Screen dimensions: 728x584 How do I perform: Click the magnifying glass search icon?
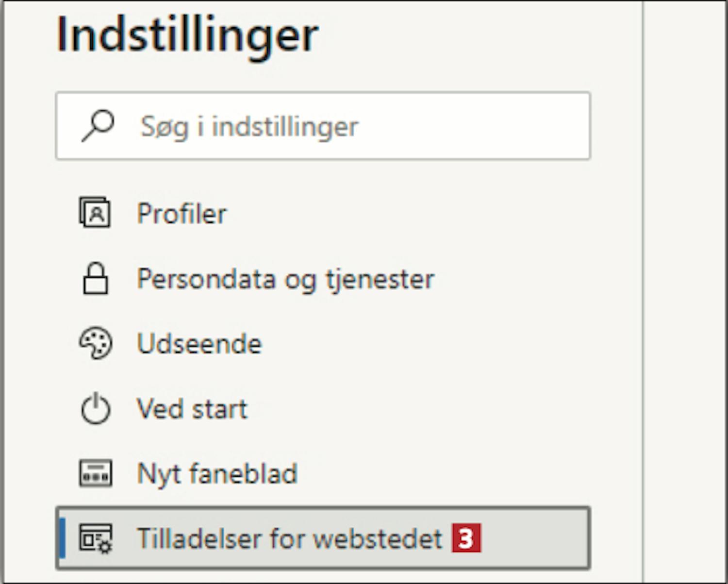pos(98,126)
